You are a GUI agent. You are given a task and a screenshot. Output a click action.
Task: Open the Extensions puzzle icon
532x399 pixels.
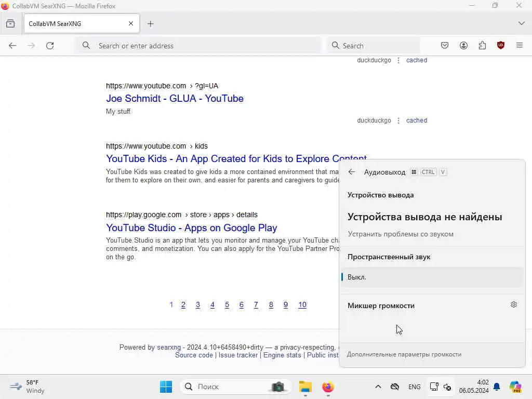tap(482, 46)
